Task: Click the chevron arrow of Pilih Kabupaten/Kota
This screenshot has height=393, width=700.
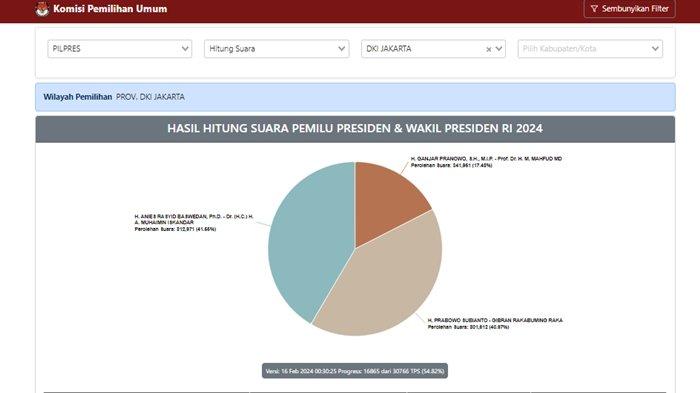Action: pyautogui.click(x=655, y=49)
